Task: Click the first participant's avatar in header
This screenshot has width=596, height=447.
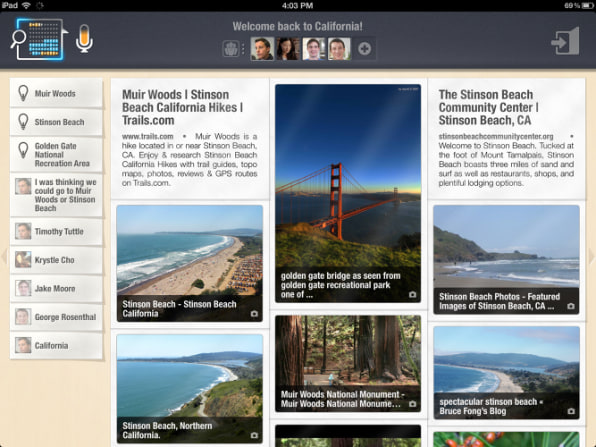Action: coord(262,49)
